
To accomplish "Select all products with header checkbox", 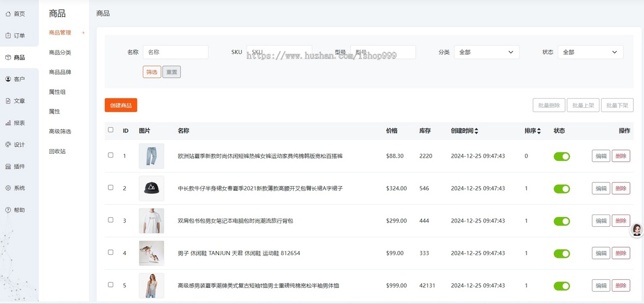I will (111, 130).
